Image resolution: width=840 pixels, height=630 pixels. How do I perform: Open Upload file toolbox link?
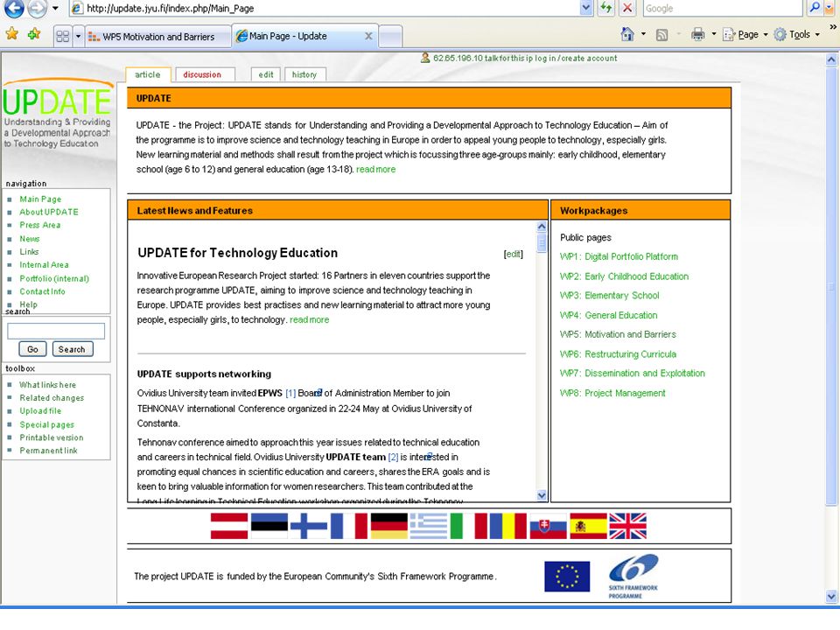40,411
